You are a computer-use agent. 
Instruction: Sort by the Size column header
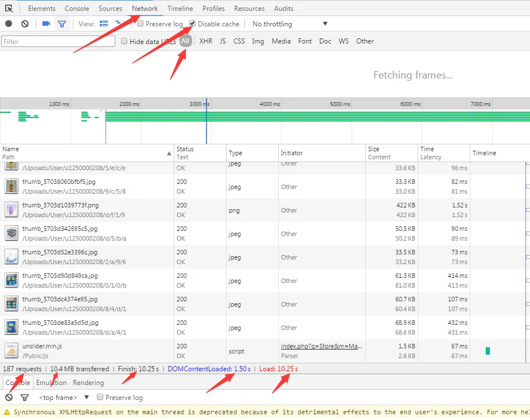pos(392,153)
